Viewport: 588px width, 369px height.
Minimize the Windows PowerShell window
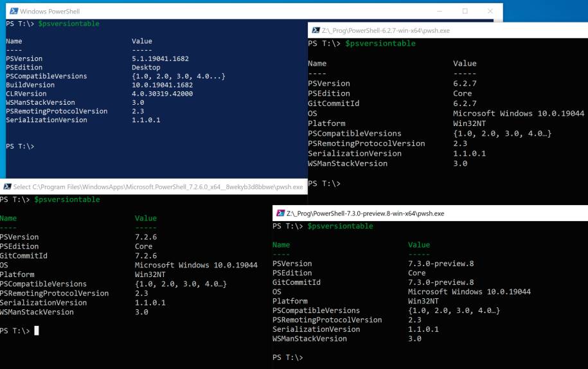tap(440, 12)
